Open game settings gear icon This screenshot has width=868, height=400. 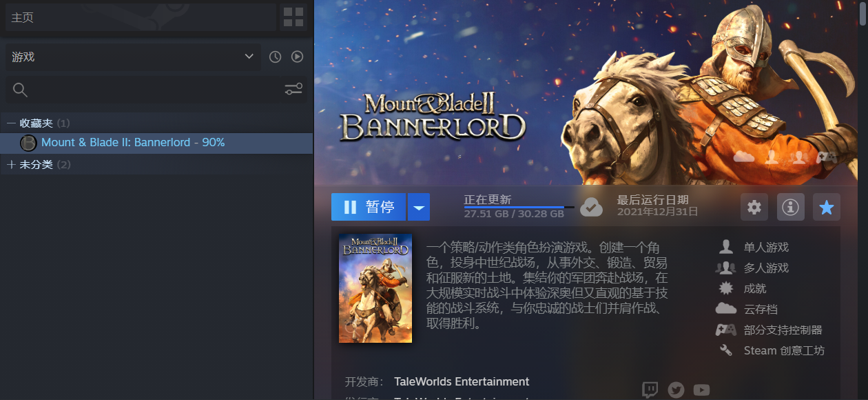[x=754, y=207]
